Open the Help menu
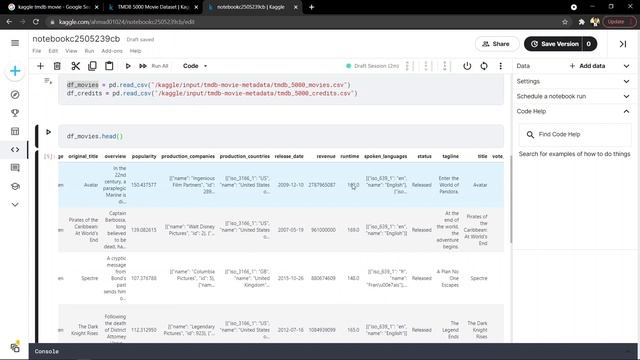 (x=136, y=51)
